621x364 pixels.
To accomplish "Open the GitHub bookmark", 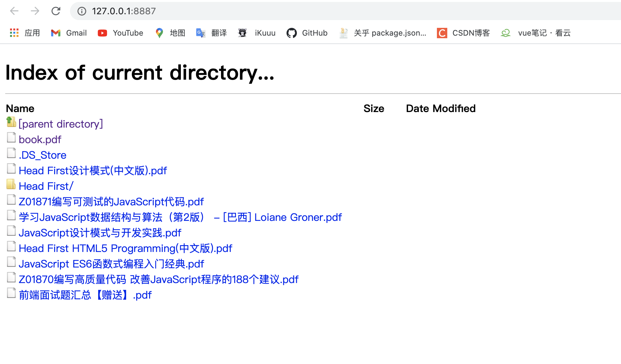I will 307,33.
